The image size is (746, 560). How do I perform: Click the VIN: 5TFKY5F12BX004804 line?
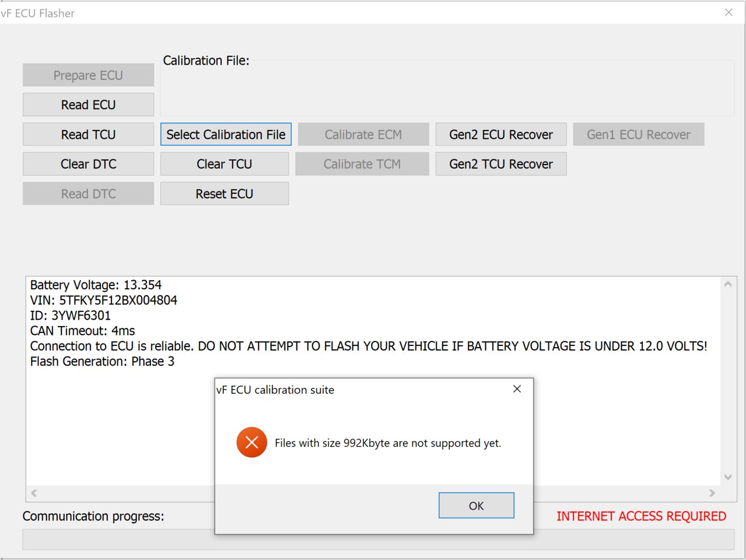click(104, 300)
